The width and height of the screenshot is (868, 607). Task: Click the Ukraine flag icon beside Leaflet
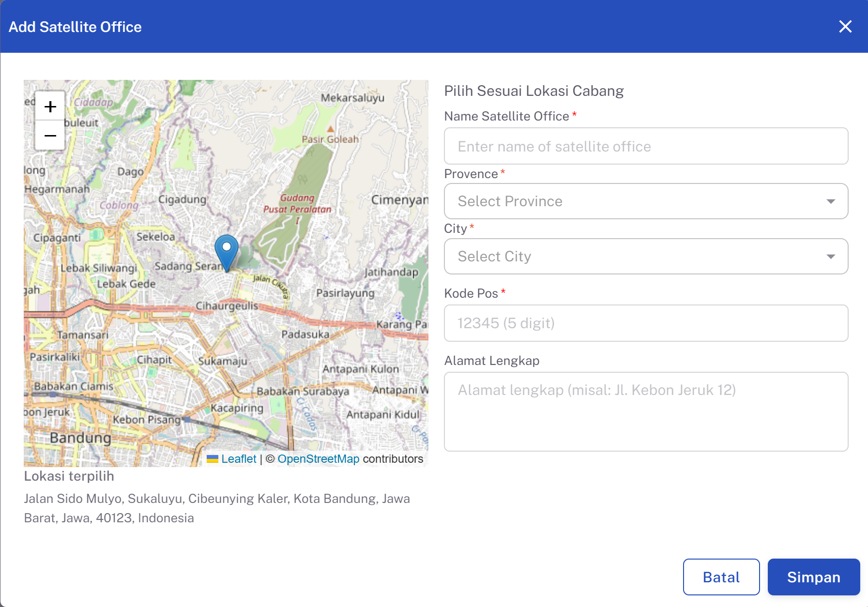point(213,459)
